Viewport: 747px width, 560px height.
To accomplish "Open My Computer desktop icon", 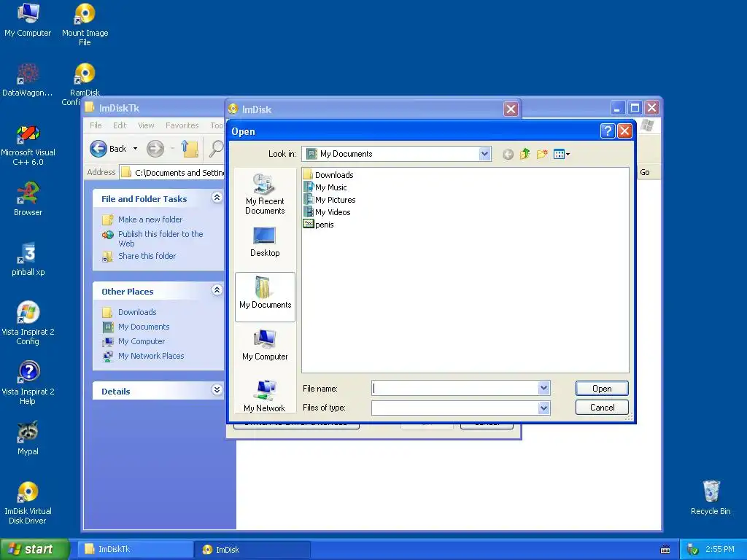I will tap(28, 19).
